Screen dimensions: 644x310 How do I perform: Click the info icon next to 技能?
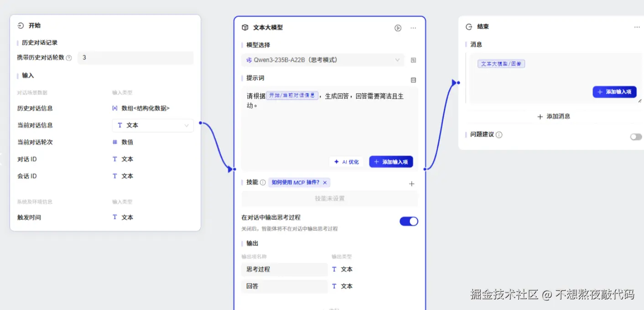[x=263, y=183]
